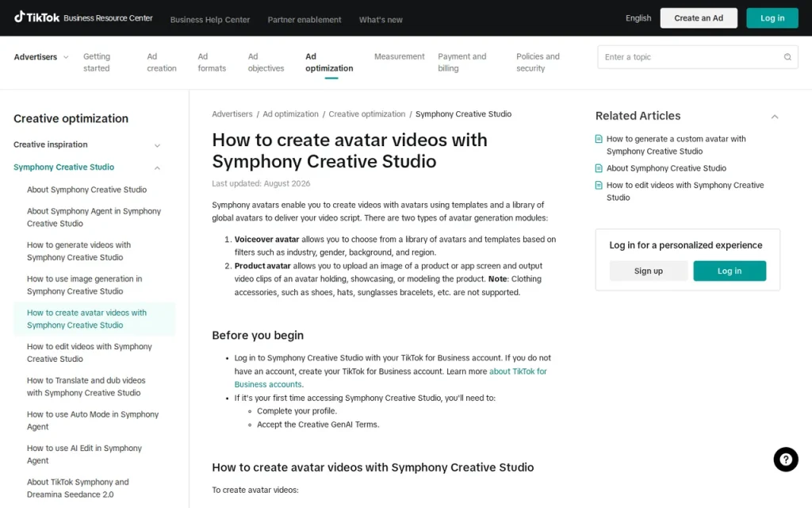Open Partner enablement menu item
This screenshot has width=812, height=508.
[304, 20]
